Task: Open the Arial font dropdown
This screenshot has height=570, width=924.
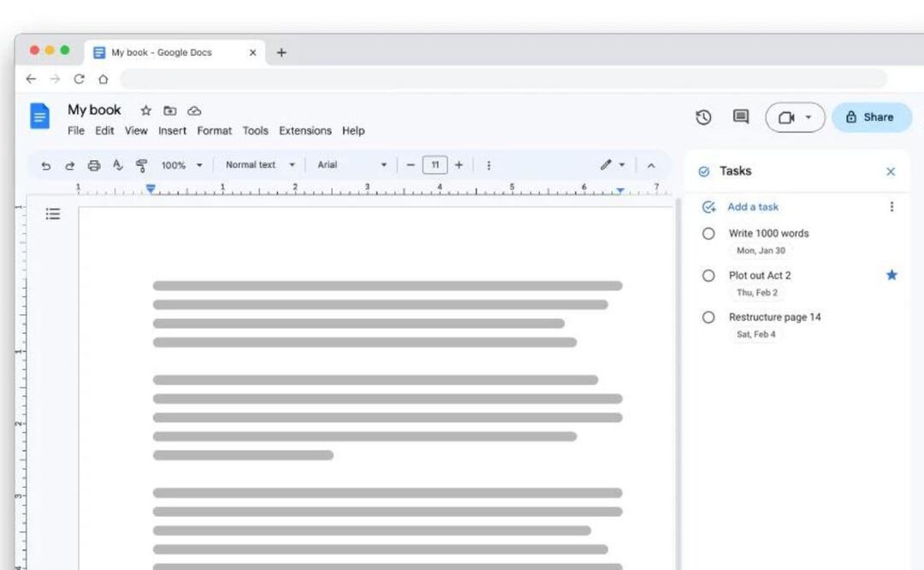Action: [352, 165]
